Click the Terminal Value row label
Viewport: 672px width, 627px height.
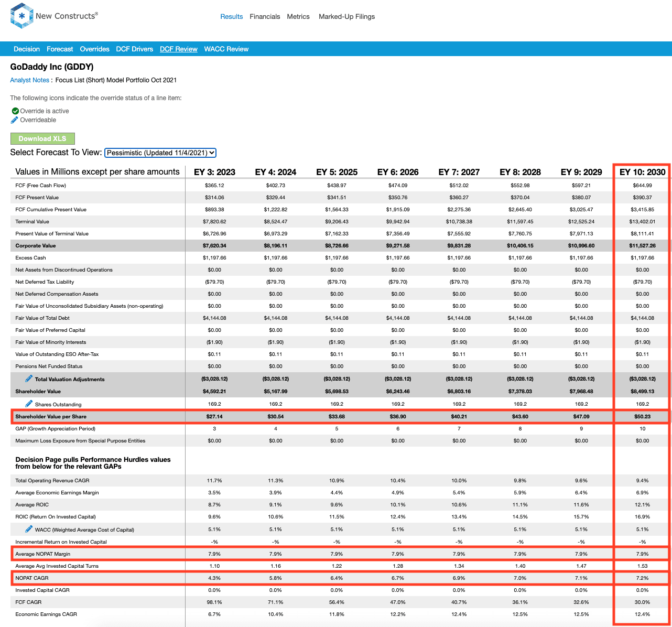click(x=32, y=222)
